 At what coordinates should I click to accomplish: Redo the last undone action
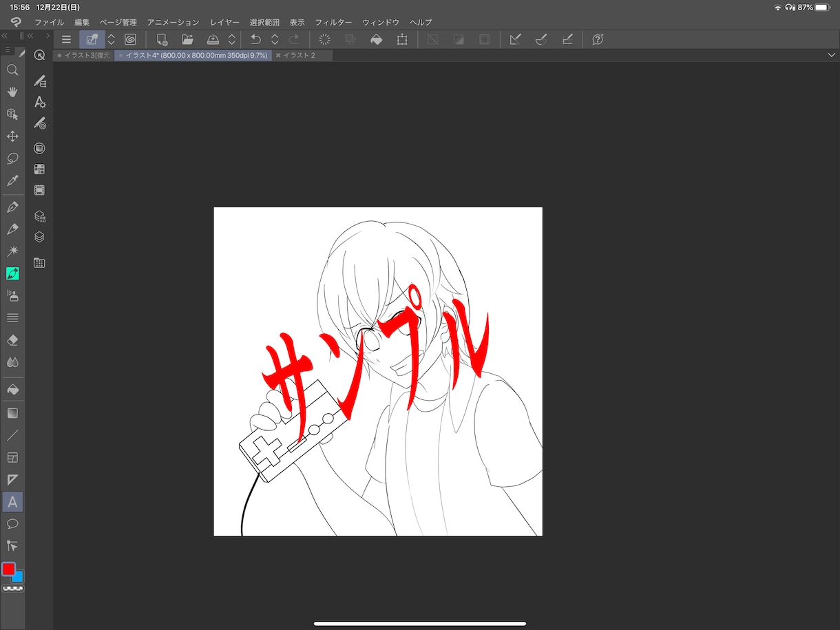[294, 39]
